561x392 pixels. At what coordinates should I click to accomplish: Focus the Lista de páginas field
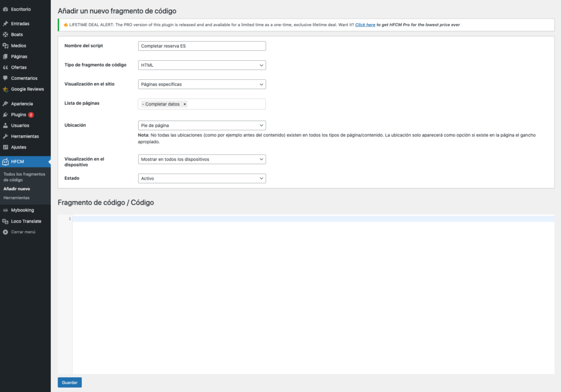point(202,104)
